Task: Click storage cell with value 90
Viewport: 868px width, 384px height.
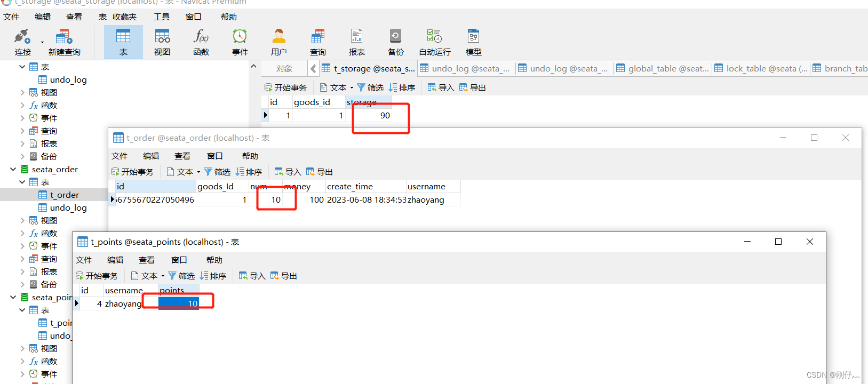Action: (x=369, y=115)
